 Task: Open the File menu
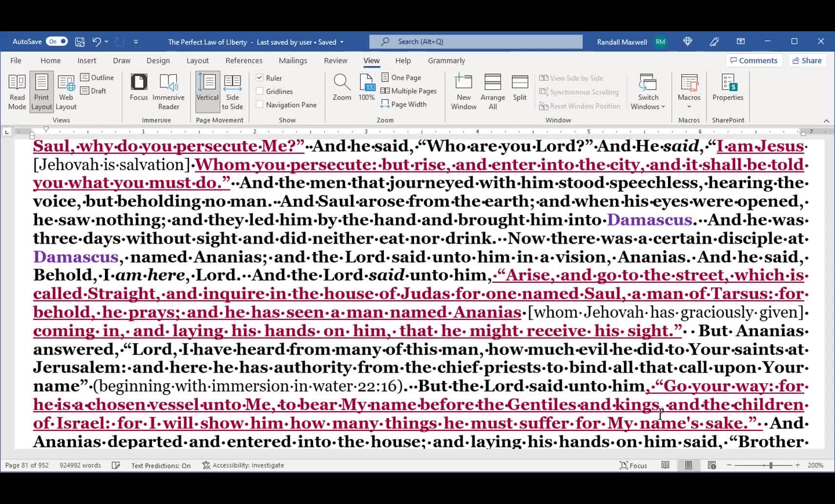point(16,61)
